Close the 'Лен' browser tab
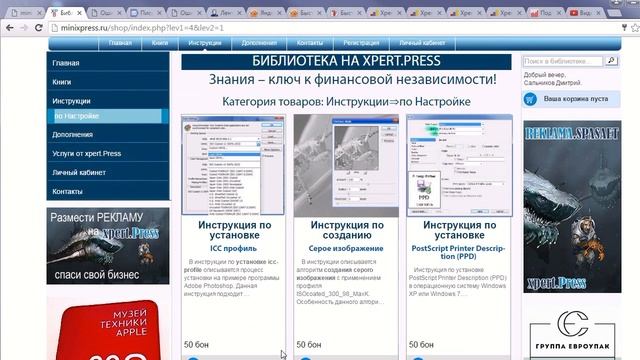This screenshot has width=640, height=360. tap(239, 13)
